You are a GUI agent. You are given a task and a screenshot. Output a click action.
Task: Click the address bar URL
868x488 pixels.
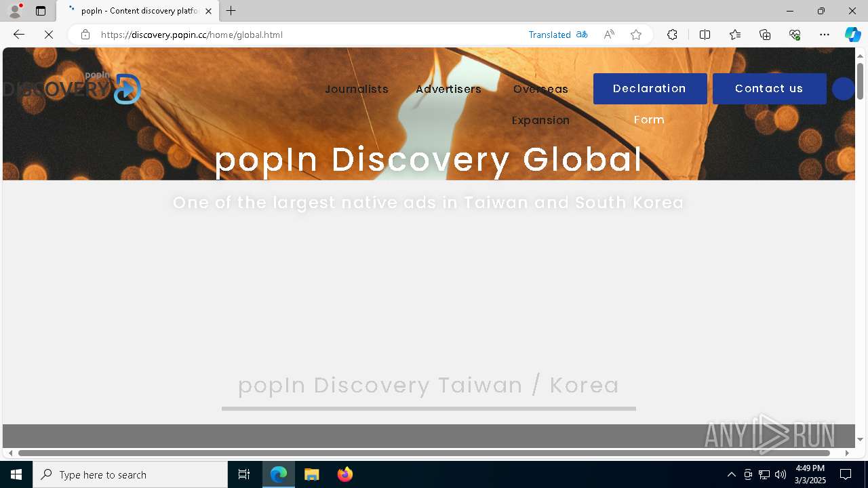192,35
